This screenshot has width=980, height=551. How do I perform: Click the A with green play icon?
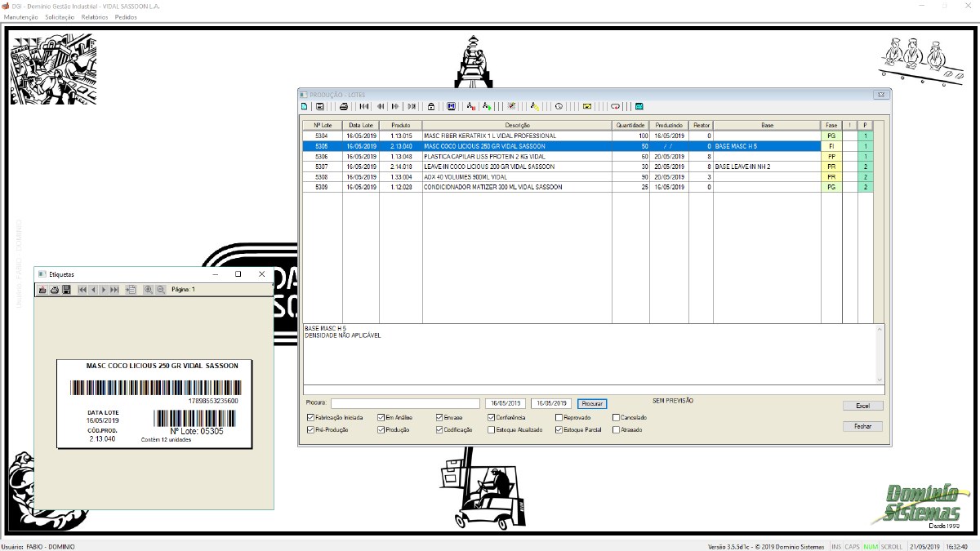pos(487,106)
